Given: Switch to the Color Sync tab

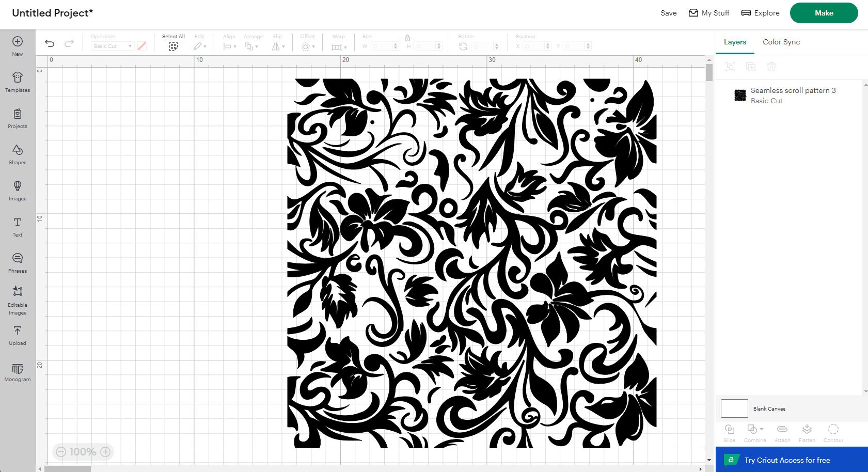Looking at the screenshot, I should (x=781, y=42).
